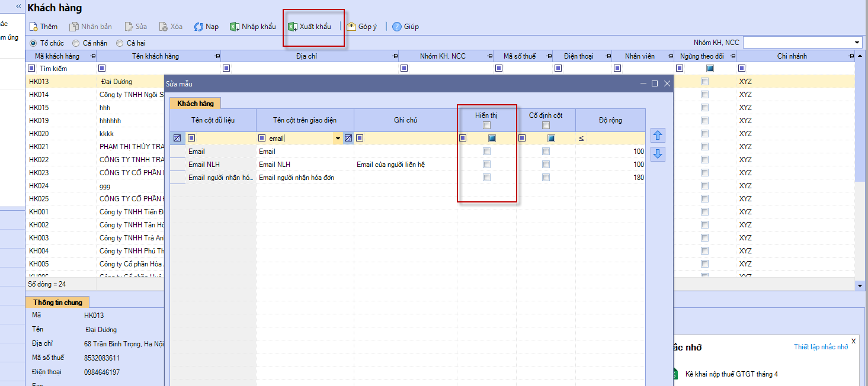The height and width of the screenshot is (386, 868).
Task: Tick the Cố định cột checkbox for Email row
Action: [546, 152]
